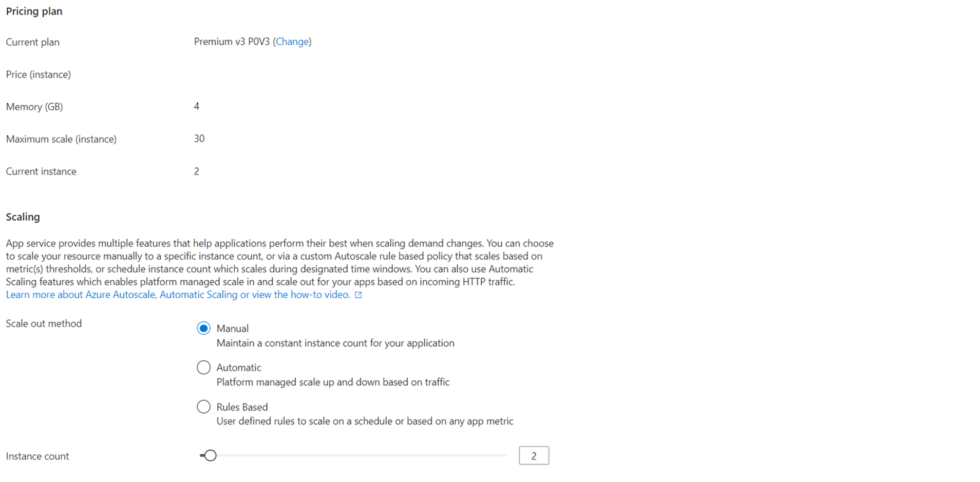Click the Pricing plan section heading
Image resolution: width=980 pixels, height=482 pixels.
click(x=34, y=11)
